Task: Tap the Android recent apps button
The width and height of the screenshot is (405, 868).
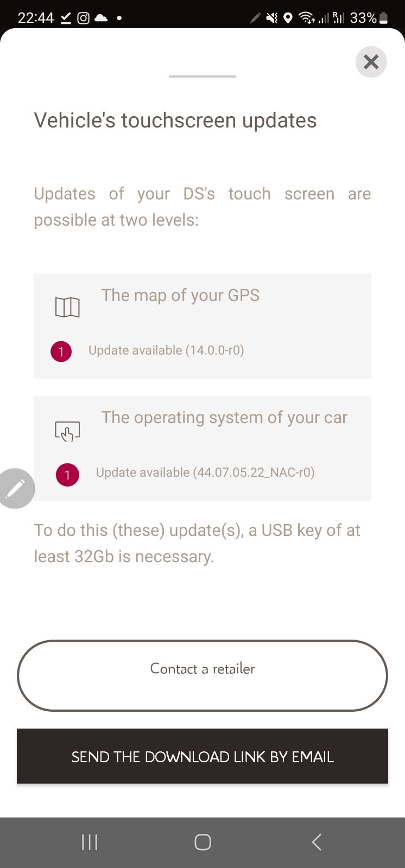Action: [x=90, y=842]
